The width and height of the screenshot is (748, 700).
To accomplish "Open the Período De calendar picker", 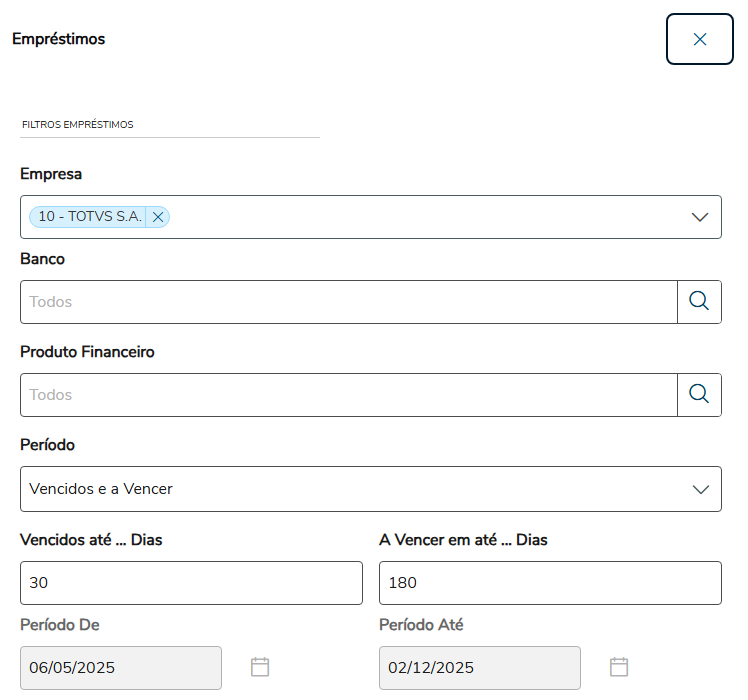I will 260,667.
